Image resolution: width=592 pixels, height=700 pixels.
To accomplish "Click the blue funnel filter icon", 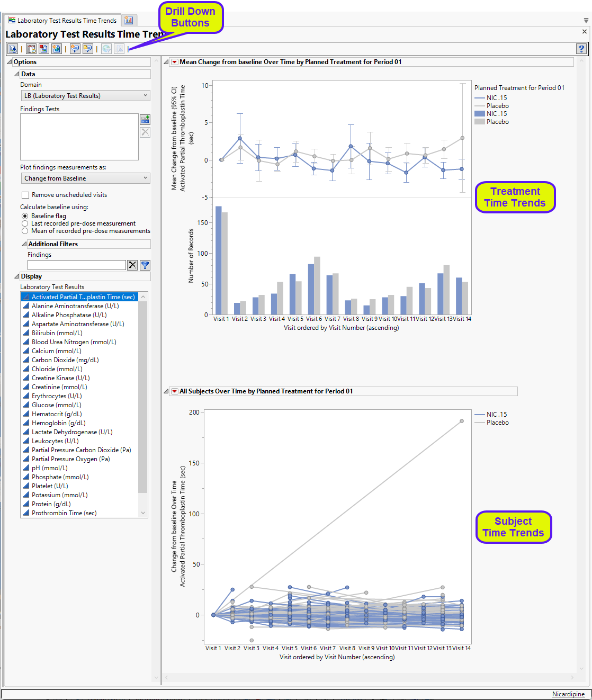I will (145, 265).
